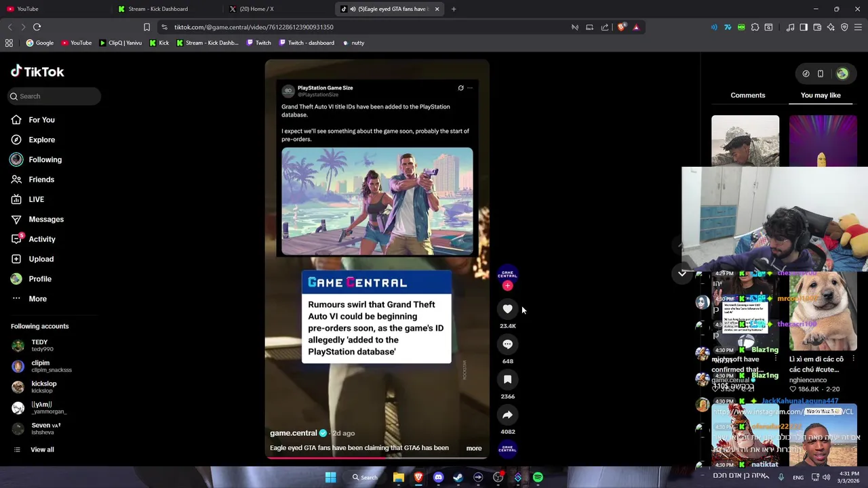Open the browser extensions puzzle icon
The height and width of the screenshot is (488, 868).
[755, 27]
